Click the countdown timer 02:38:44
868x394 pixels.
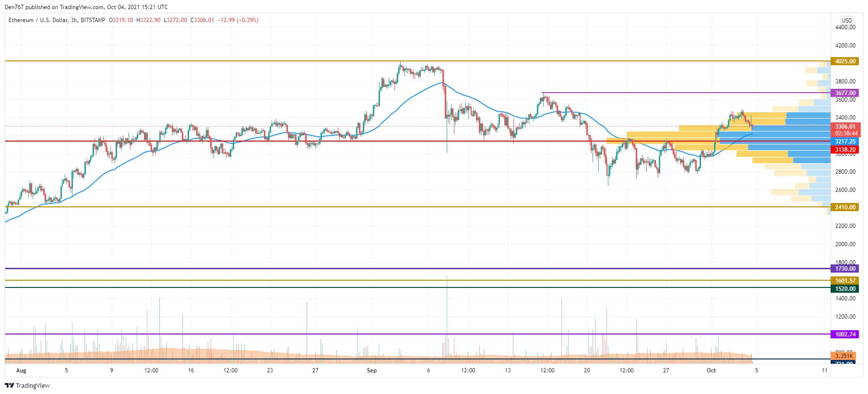[845, 133]
